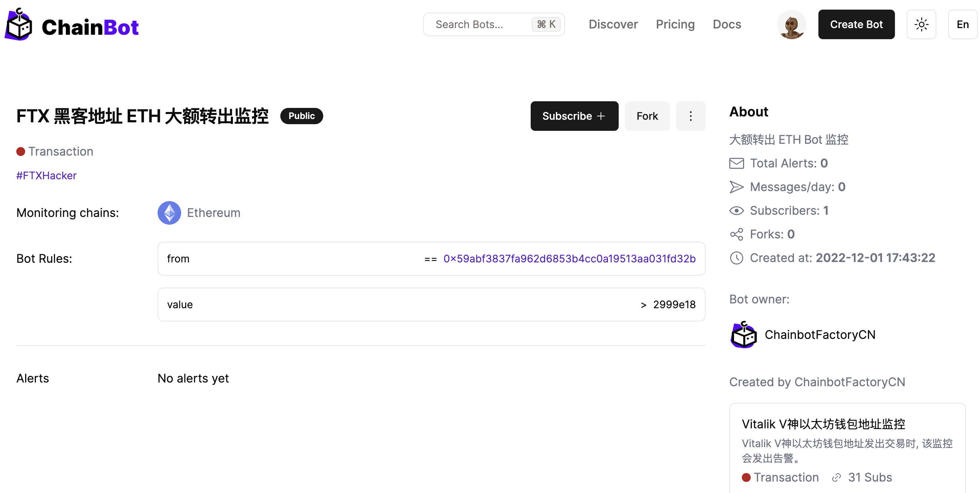
Task: Click the share Forks icon
Action: 736,235
